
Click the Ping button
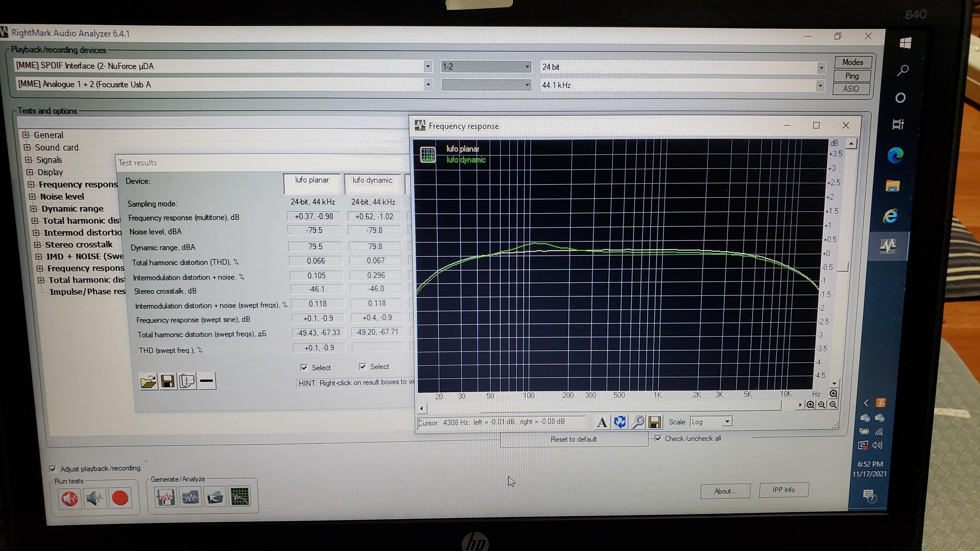(852, 76)
